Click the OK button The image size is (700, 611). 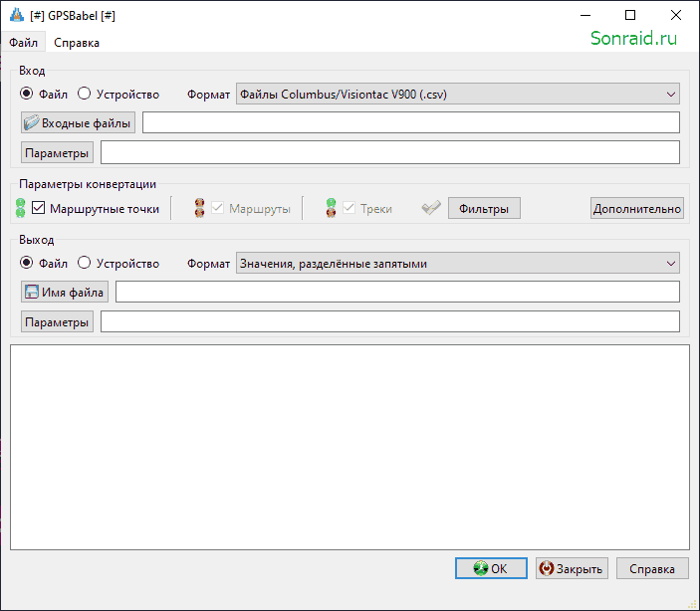point(491,568)
